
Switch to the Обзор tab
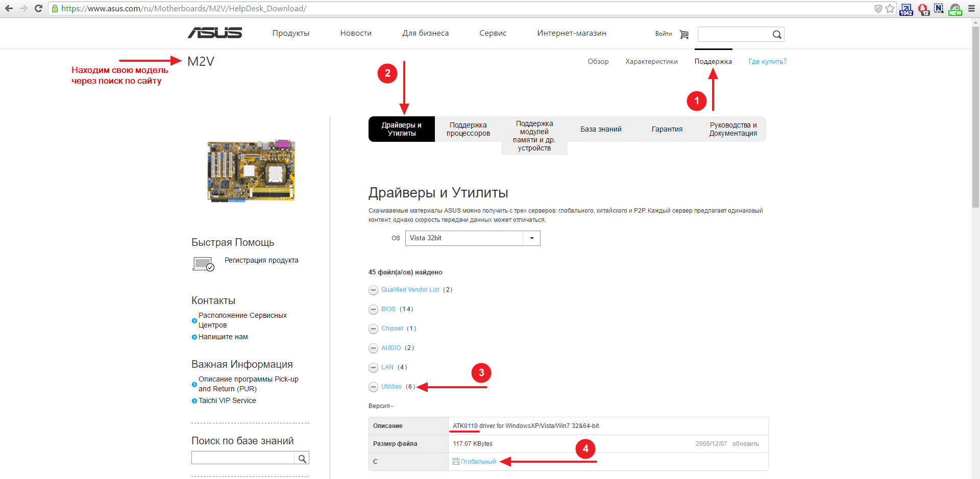click(598, 62)
